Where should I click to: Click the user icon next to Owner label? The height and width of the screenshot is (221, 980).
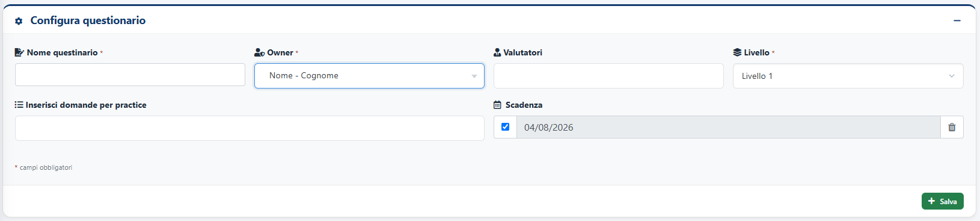coord(260,52)
